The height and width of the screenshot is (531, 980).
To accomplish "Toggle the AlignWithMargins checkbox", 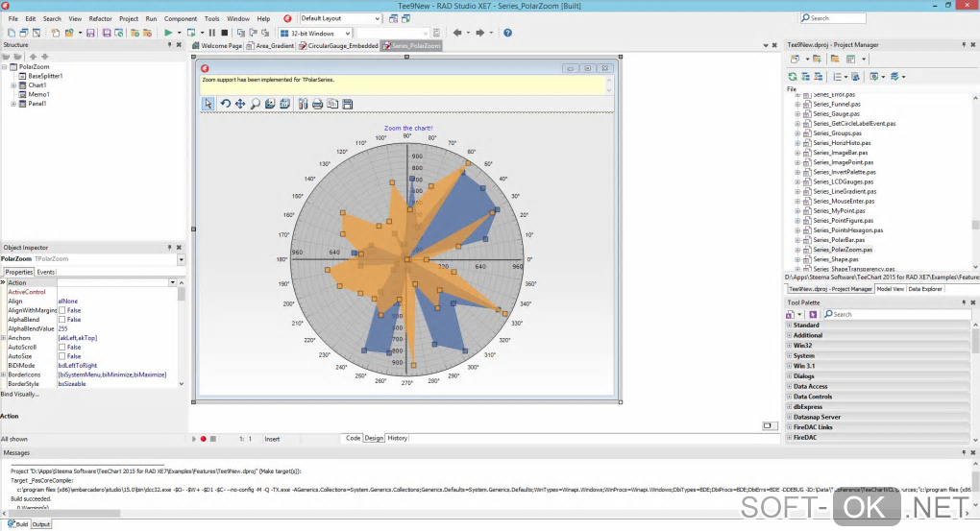I will [62, 310].
